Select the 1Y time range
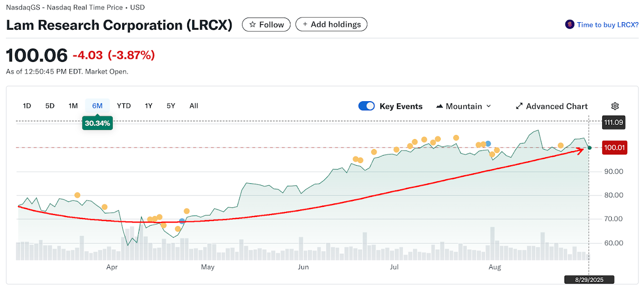Viewport: 644px width, 288px height. (148, 106)
